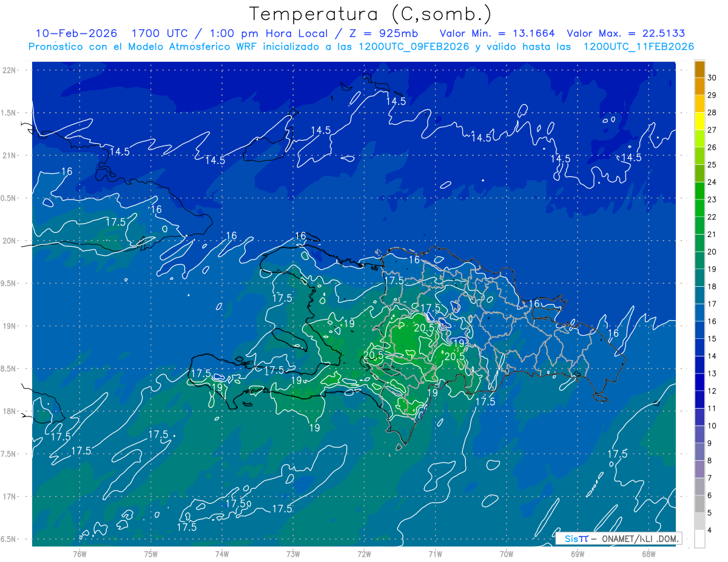This screenshot has width=728, height=562.
Task: Click longitude label "72W"
Action: (x=364, y=554)
